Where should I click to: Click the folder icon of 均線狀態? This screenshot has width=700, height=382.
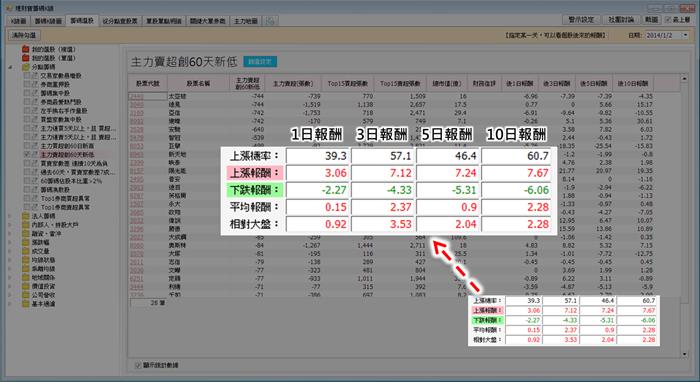[x=25, y=260]
